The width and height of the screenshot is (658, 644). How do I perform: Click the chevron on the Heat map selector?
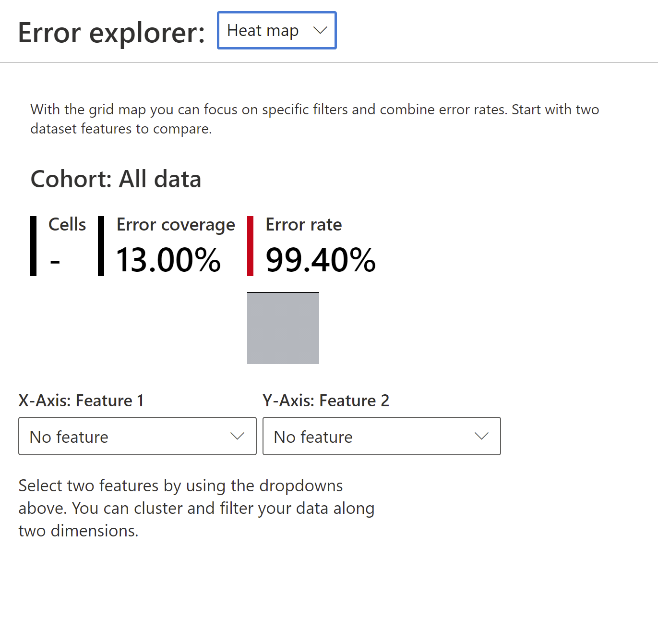[321, 30]
